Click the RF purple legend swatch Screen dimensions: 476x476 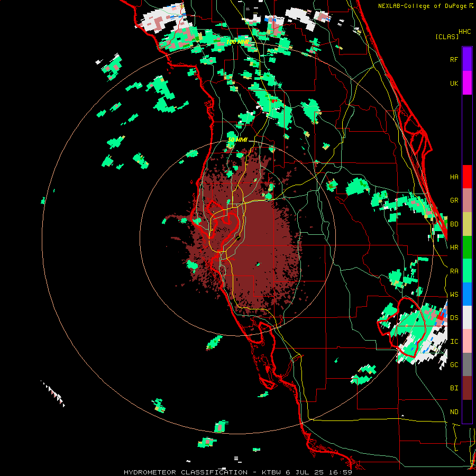click(467, 59)
